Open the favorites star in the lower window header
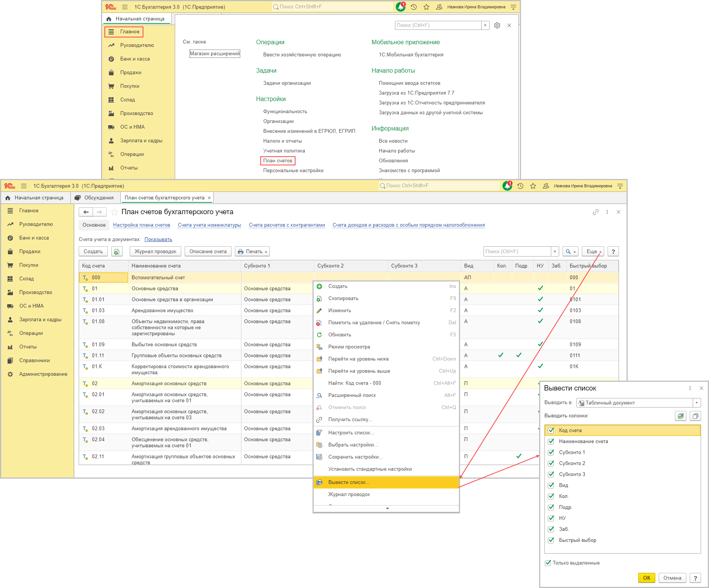 click(533, 186)
